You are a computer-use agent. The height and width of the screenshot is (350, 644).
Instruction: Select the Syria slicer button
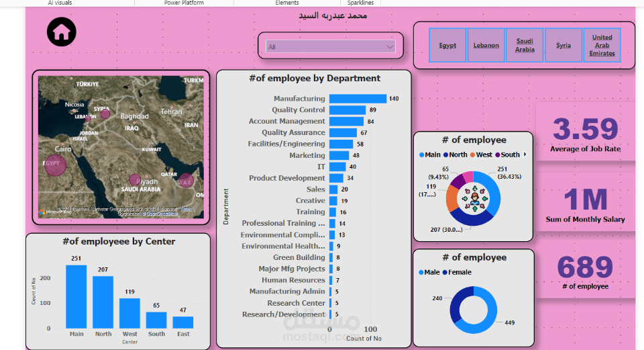tap(563, 45)
